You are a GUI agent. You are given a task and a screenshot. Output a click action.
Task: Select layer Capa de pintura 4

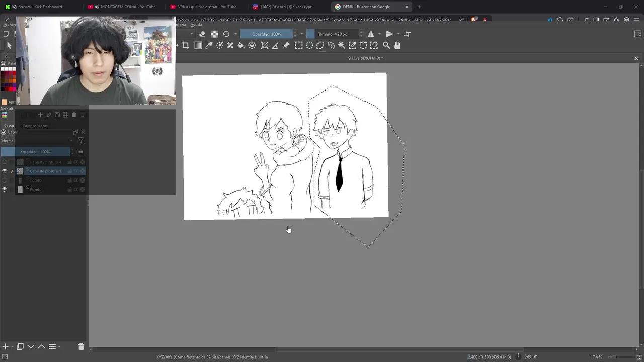click(x=45, y=162)
